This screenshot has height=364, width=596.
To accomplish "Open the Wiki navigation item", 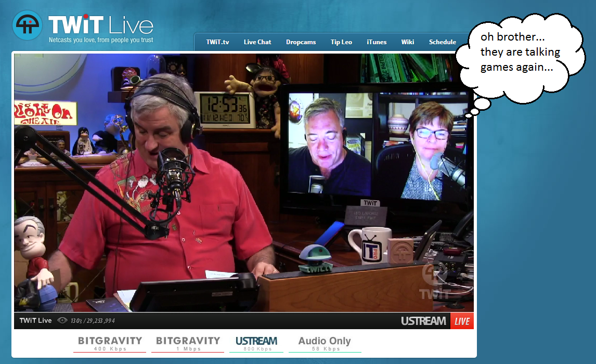I will tap(408, 42).
